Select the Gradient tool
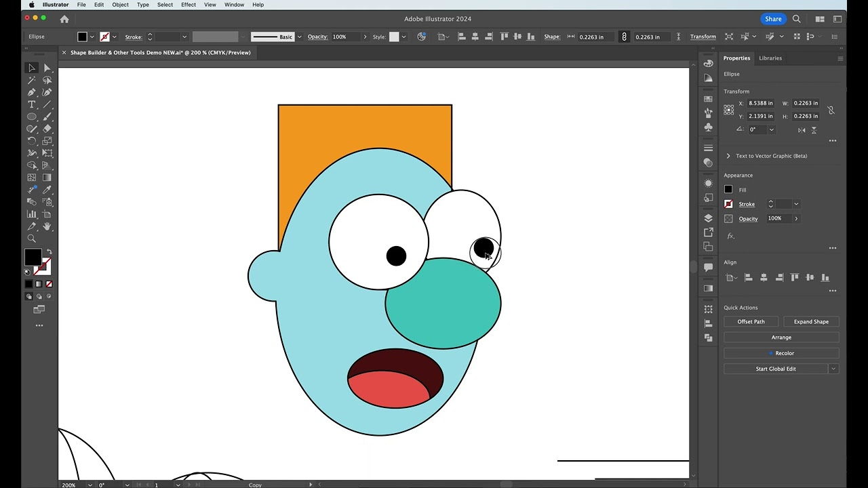 [x=47, y=178]
